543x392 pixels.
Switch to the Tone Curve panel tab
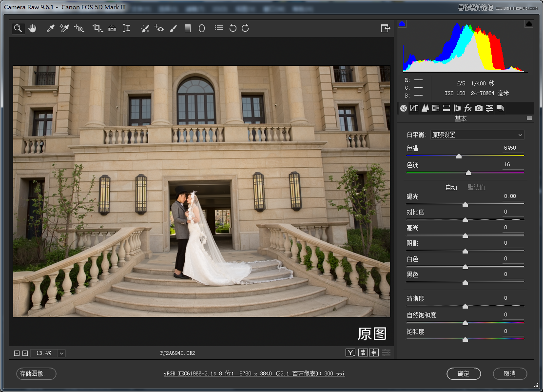pos(414,108)
